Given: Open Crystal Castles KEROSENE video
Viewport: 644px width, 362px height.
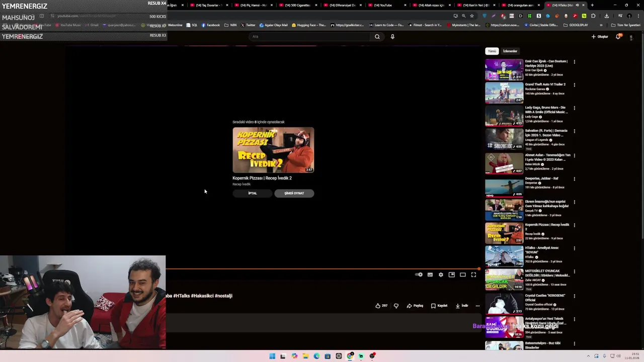Looking at the screenshot, I should (x=504, y=303).
